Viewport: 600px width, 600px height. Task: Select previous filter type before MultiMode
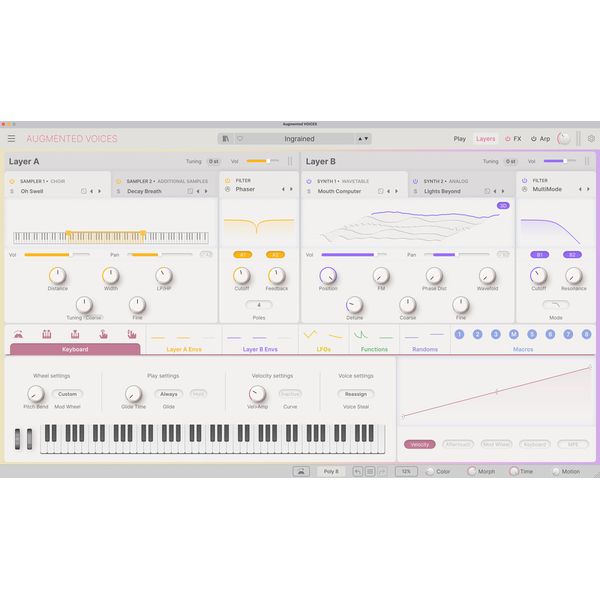pyautogui.click(x=580, y=189)
